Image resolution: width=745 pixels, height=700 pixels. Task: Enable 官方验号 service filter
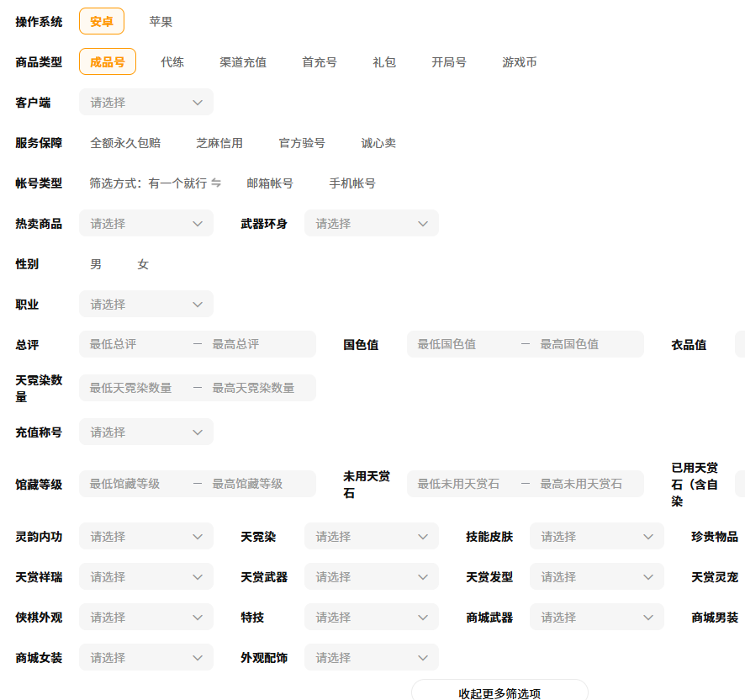[302, 143]
